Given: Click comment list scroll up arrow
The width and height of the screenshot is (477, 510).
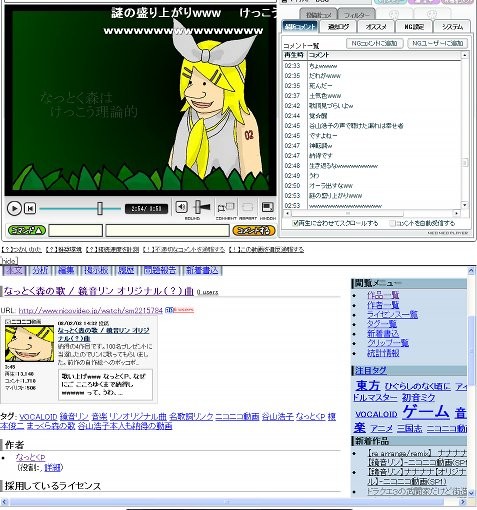Looking at the screenshot, I should 464,55.
